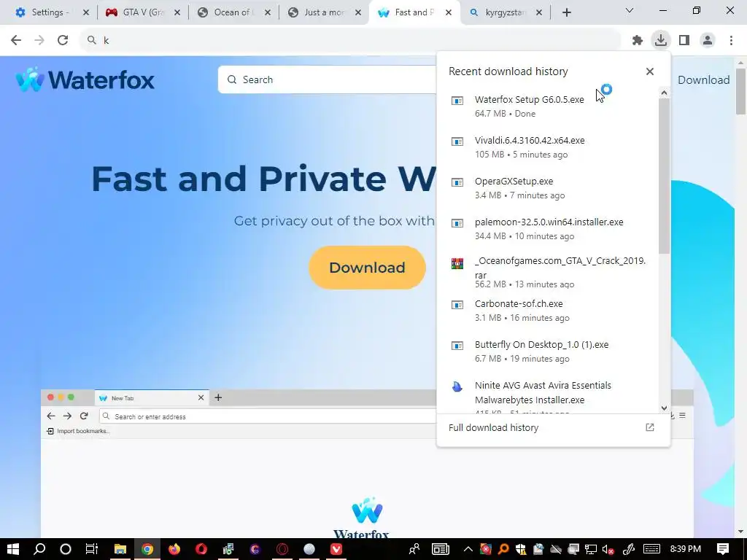Switch to the Ocean of Games tab
This screenshot has height=560, width=747.
pyautogui.click(x=233, y=12)
